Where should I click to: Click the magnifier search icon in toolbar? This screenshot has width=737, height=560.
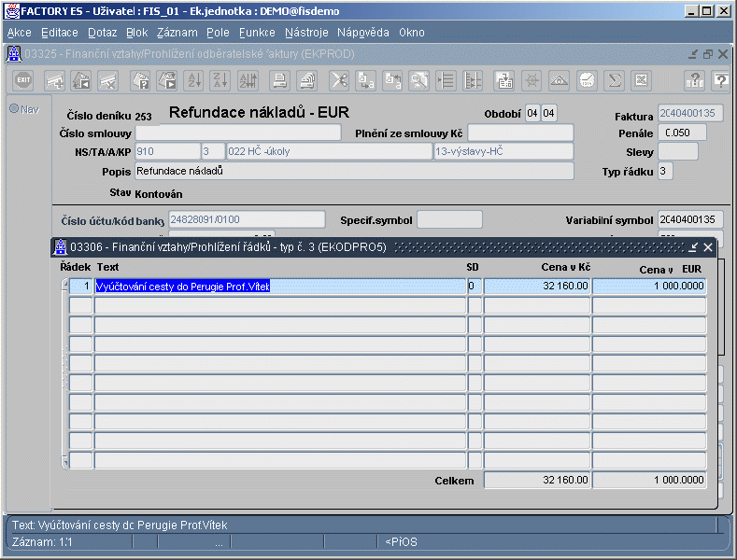coord(418,80)
